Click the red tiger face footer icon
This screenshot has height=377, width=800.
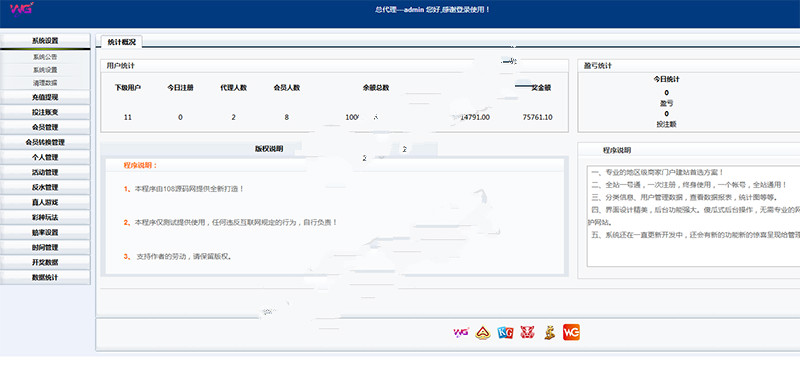click(527, 333)
